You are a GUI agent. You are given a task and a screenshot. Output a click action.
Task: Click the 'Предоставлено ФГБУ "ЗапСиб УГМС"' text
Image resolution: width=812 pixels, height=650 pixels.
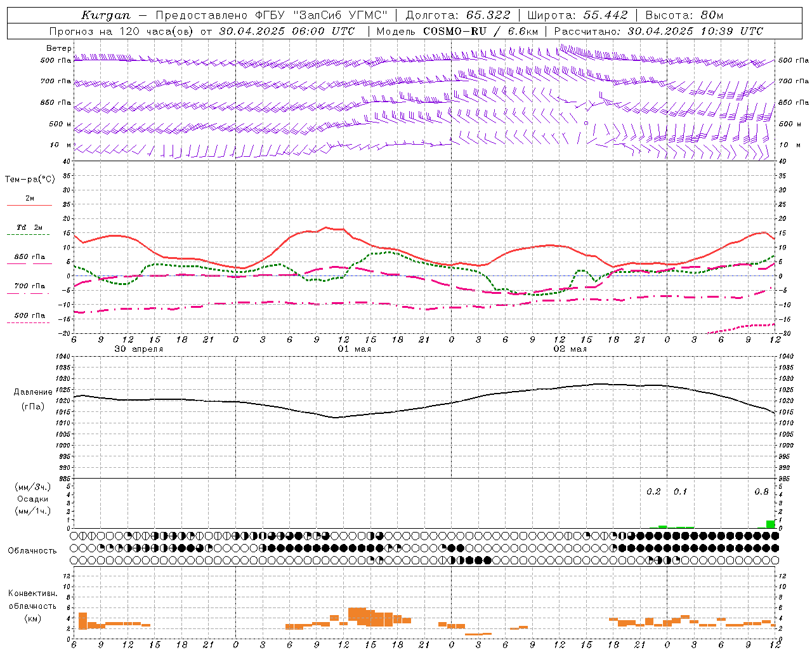coord(272,15)
